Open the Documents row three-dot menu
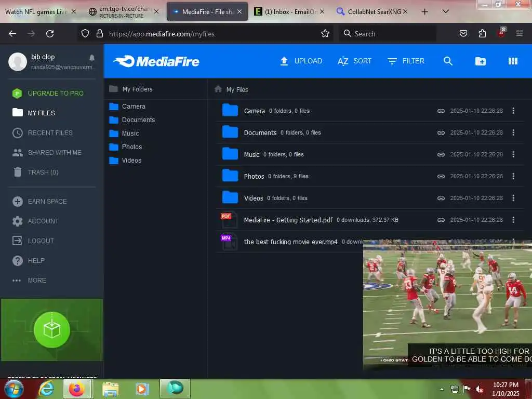 (513, 132)
